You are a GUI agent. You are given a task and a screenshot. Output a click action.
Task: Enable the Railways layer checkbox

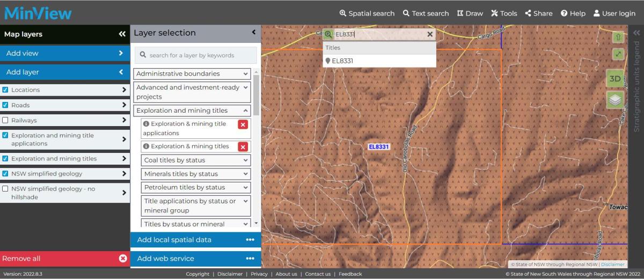click(5, 120)
